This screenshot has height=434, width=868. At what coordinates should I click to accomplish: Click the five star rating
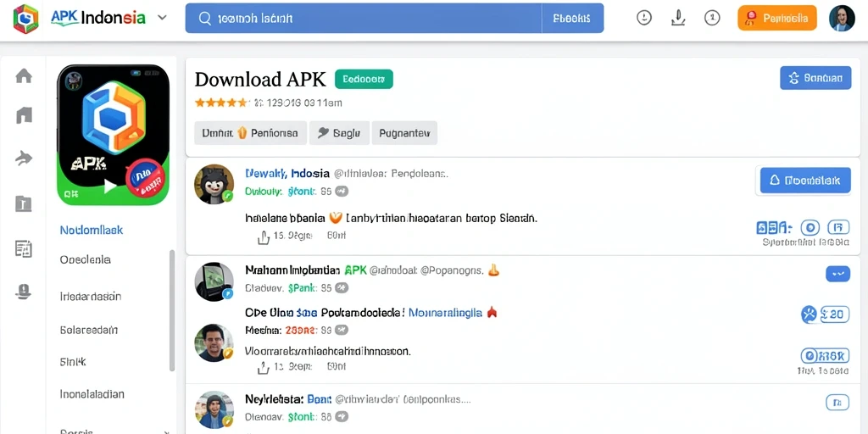click(x=221, y=103)
